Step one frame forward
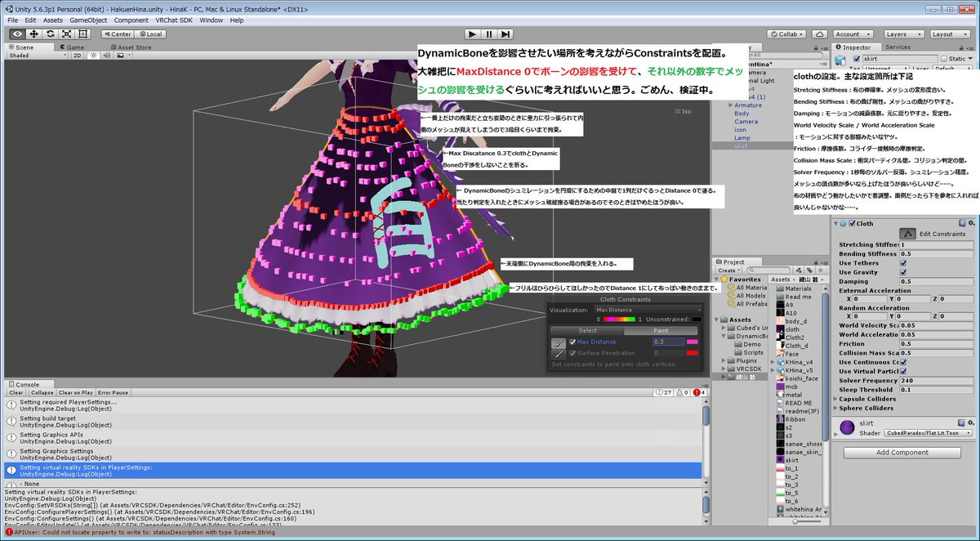 506,34
